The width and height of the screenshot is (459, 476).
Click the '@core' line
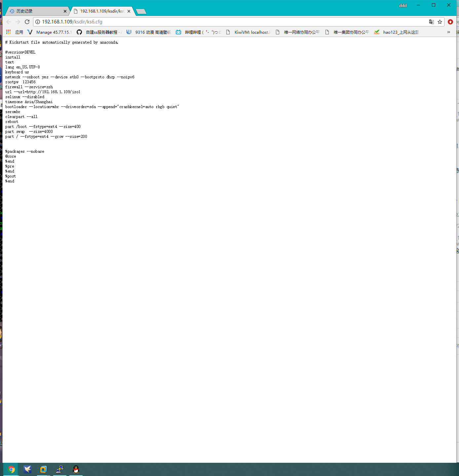tap(11, 156)
